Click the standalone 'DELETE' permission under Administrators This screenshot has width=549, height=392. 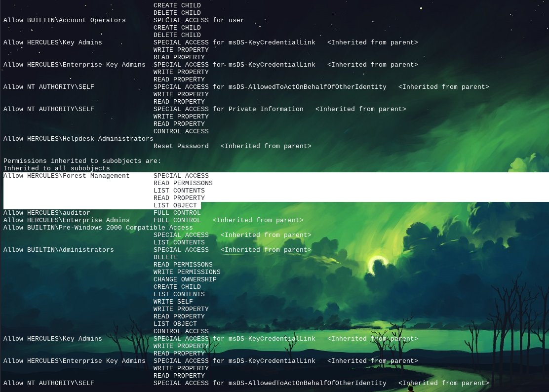click(165, 257)
